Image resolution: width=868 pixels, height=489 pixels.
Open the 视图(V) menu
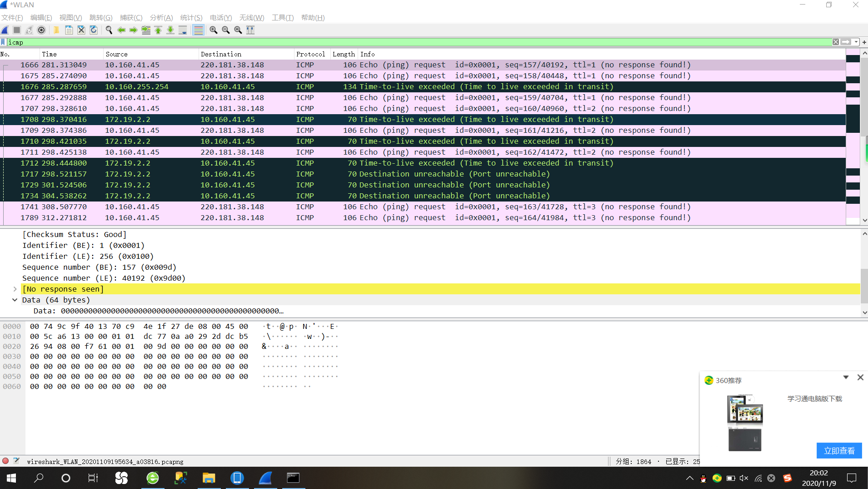(x=70, y=18)
